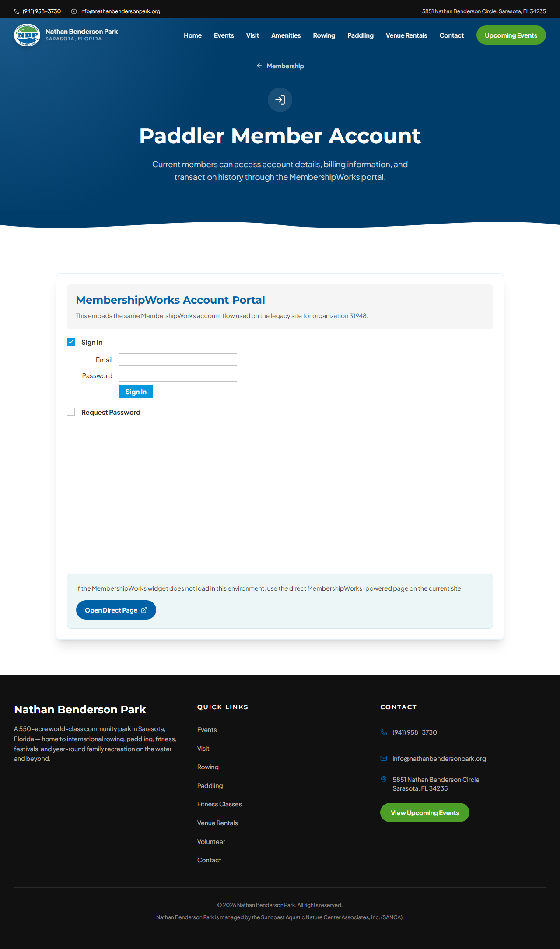Screen dimensions: 560x949
Task: Go to Visit in navigation
Action: click(x=252, y=35)
